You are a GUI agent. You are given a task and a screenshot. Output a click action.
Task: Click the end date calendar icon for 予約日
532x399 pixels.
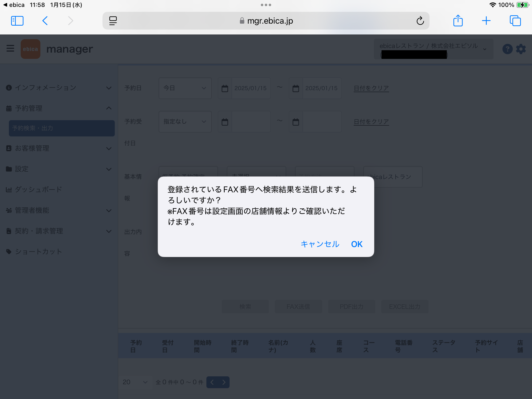296,88
